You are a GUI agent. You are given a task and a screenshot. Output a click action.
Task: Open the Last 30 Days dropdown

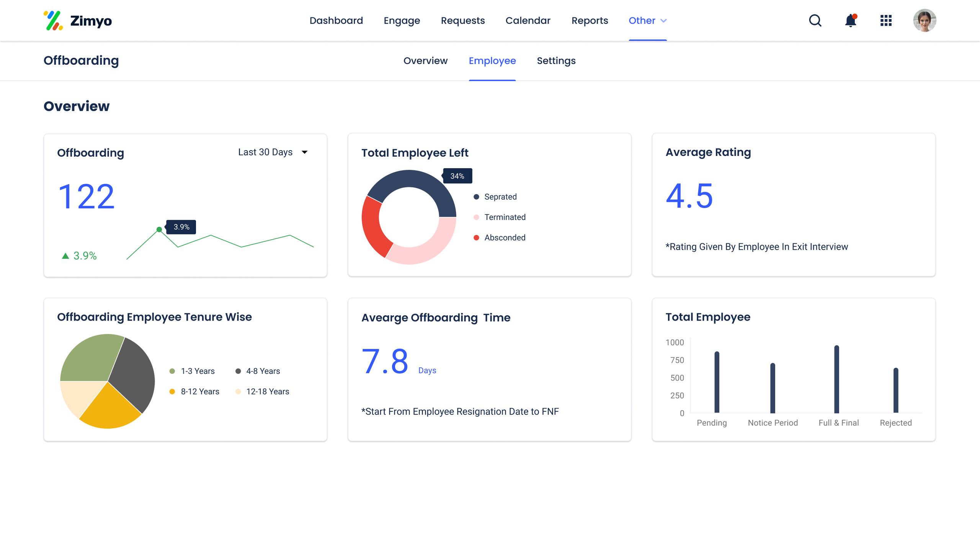(265, 152)
